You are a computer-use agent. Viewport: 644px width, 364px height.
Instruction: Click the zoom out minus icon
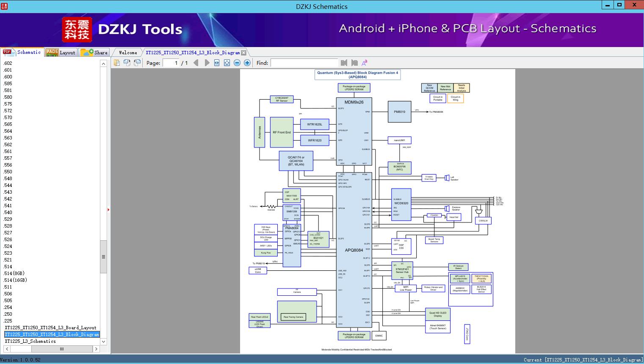pos(237,63)
